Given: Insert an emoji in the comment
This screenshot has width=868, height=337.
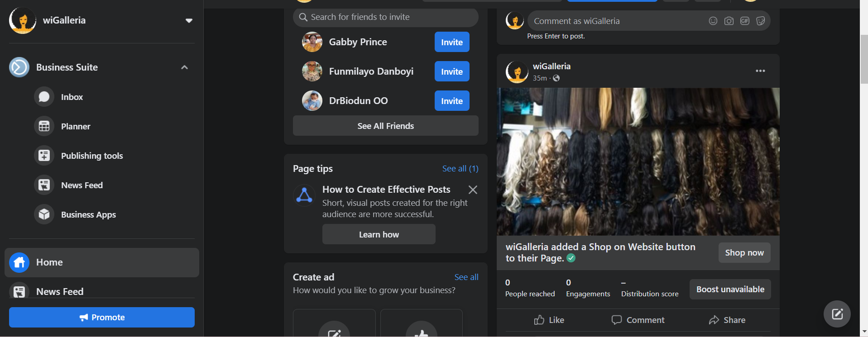Looking at the screenshot, I should 713,21.
